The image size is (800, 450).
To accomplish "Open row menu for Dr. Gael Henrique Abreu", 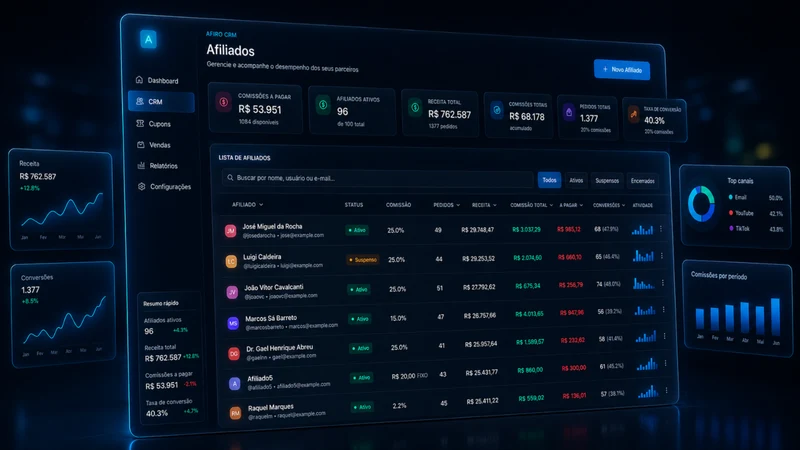I will point(665,336).
